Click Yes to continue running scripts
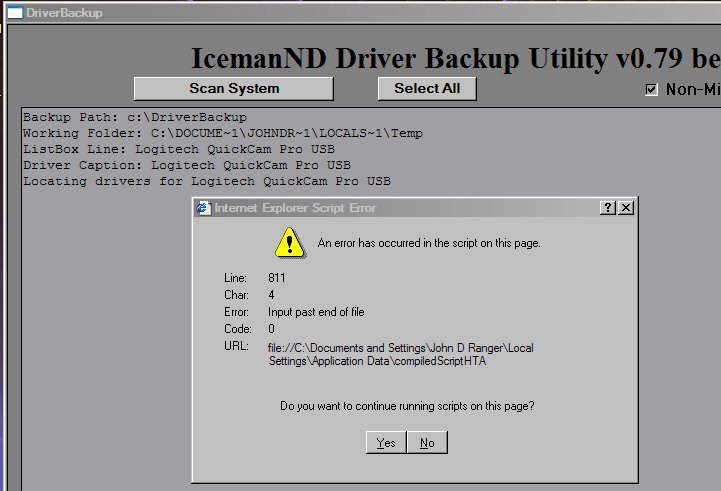This screenshot has height=491, width=721. (x=386, y=442)
